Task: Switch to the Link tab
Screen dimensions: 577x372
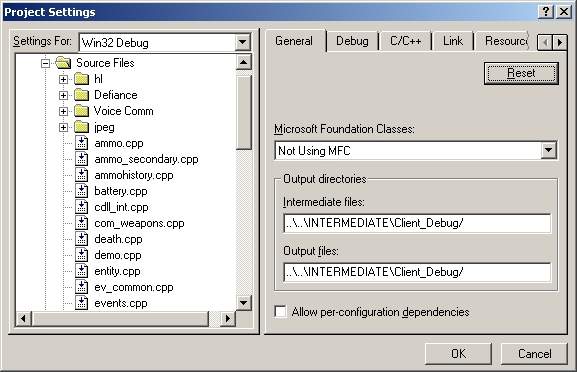Action: pos(453,41)
